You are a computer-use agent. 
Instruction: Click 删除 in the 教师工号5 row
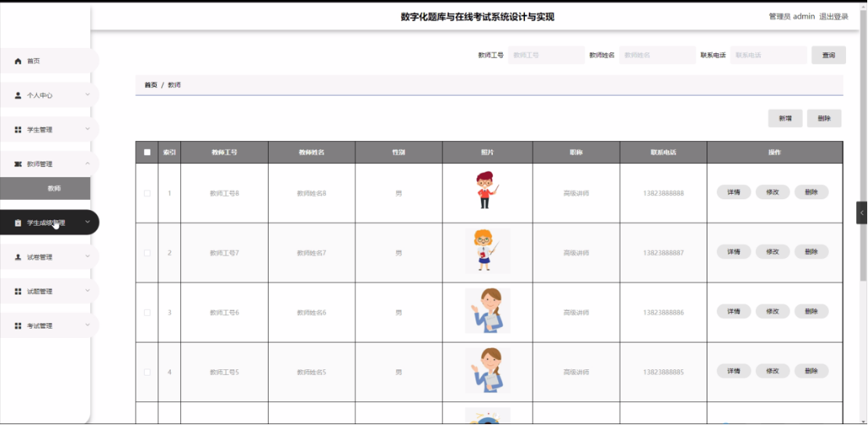click(x=812, y=371)
